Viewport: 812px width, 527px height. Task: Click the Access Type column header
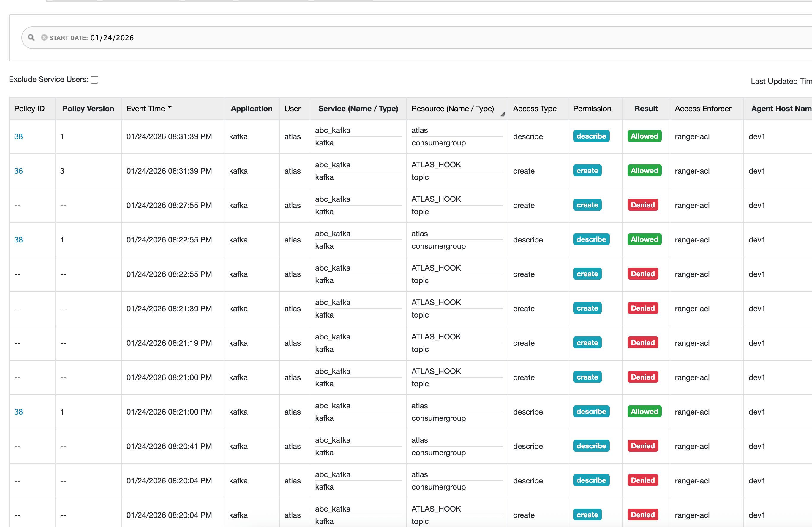pyautogui.click(x=535, y=108)
